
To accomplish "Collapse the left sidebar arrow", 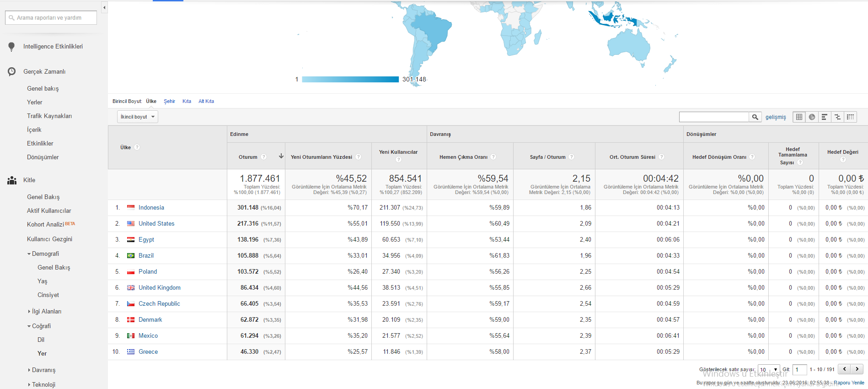I will pos(104,8).
